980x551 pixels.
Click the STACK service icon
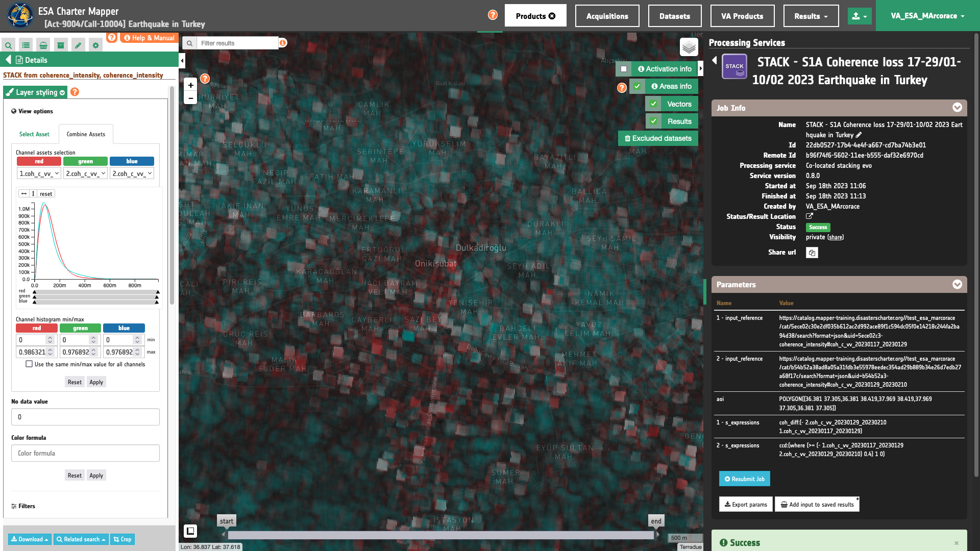[734, 67]
